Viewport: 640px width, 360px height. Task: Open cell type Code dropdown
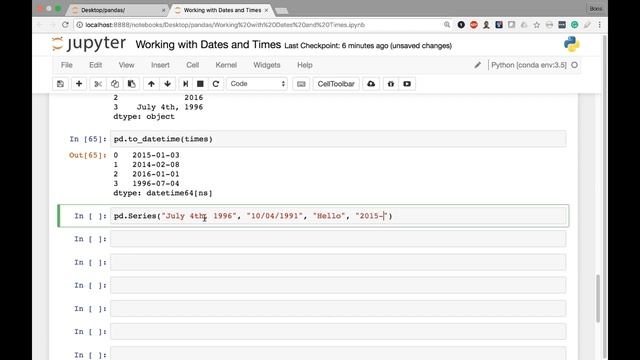(257, 84)
